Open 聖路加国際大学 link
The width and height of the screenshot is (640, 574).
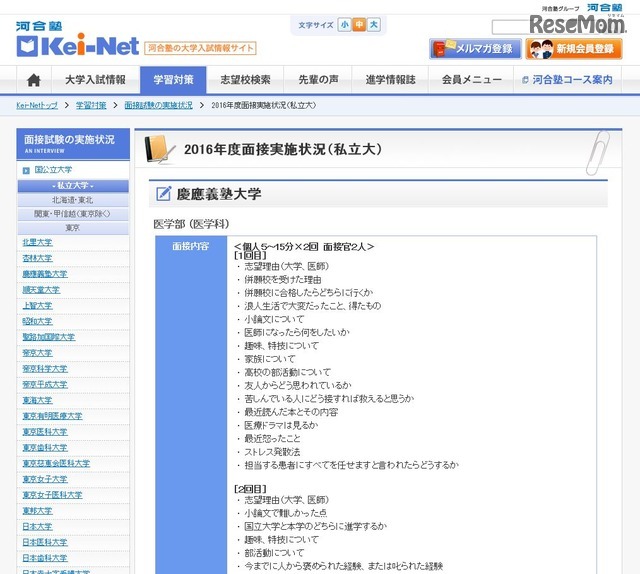tap(49, 337)
